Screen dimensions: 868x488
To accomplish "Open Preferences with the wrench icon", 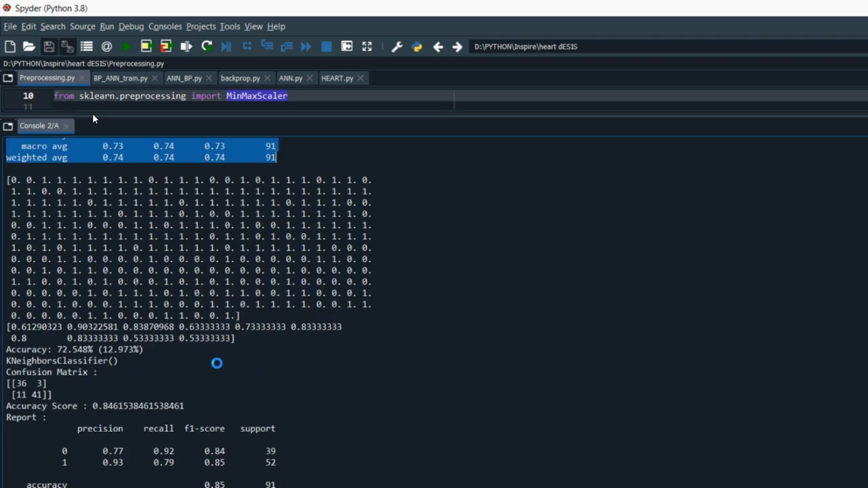I will tap(397, 47).
